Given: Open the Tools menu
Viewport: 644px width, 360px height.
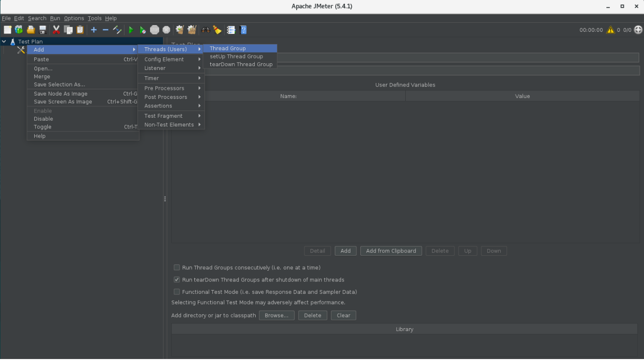Looking at the screenshot, I should (95, 18).
